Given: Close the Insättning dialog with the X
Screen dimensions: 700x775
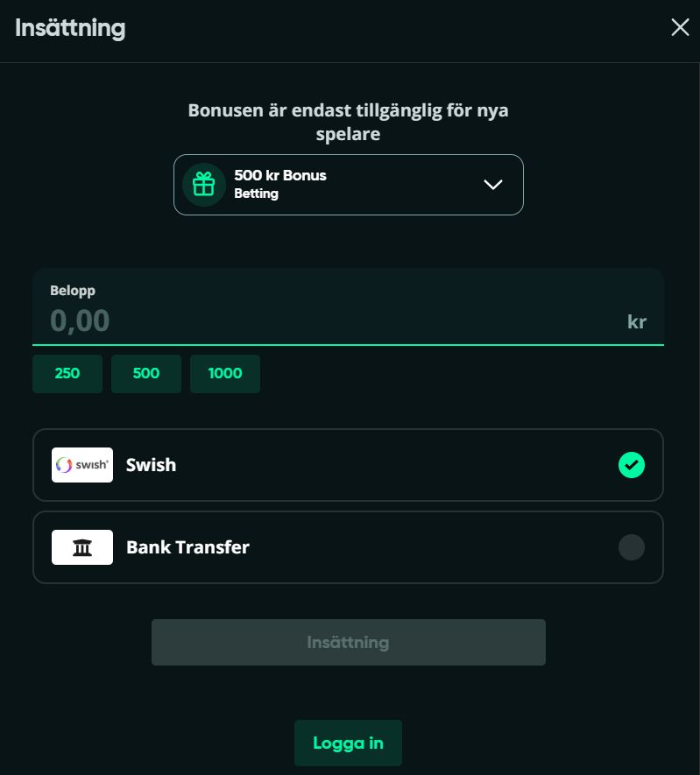Looking at the screenshot, I should [680, 27].
